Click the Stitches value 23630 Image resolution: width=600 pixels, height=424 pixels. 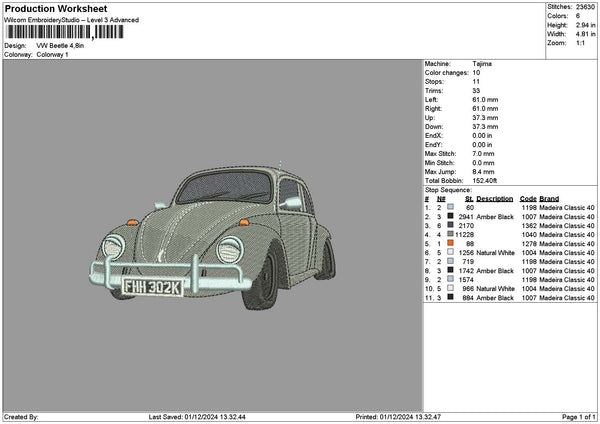coord(585,6)
